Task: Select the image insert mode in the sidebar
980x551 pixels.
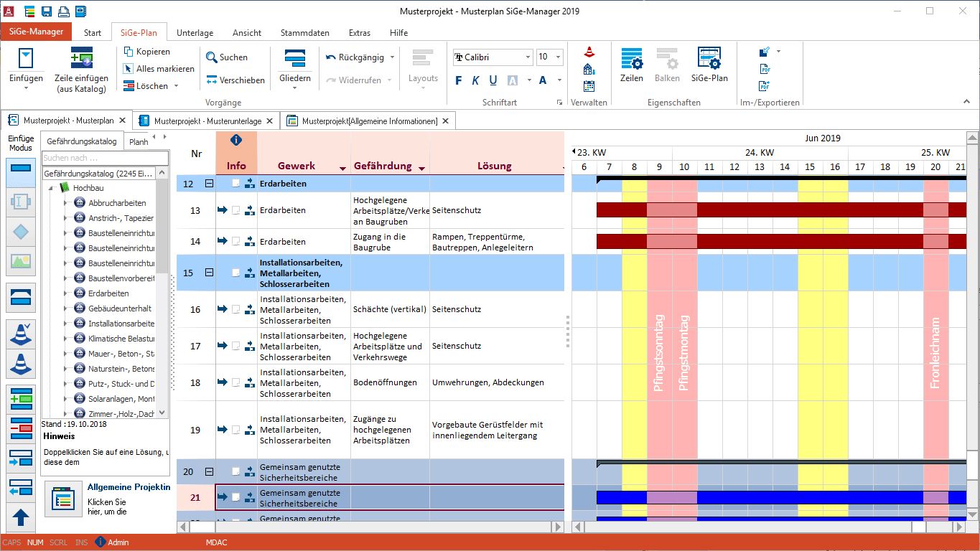Action: [x=21, y=262]
